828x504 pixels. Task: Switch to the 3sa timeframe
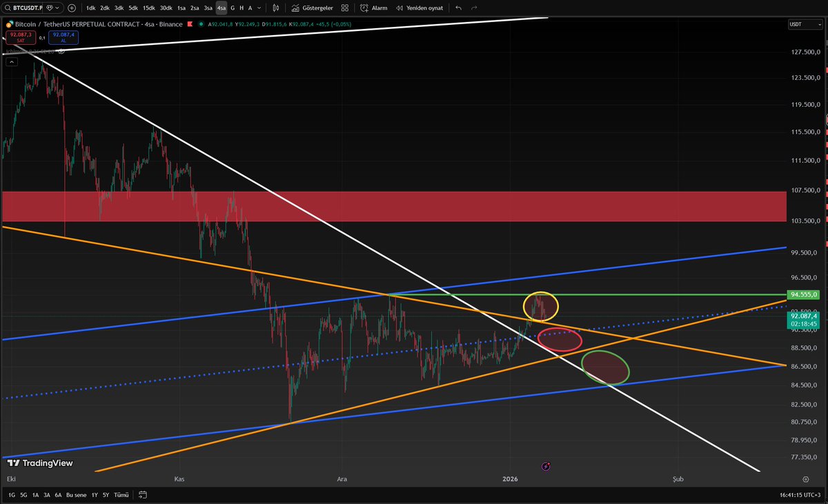pos(208,8)
